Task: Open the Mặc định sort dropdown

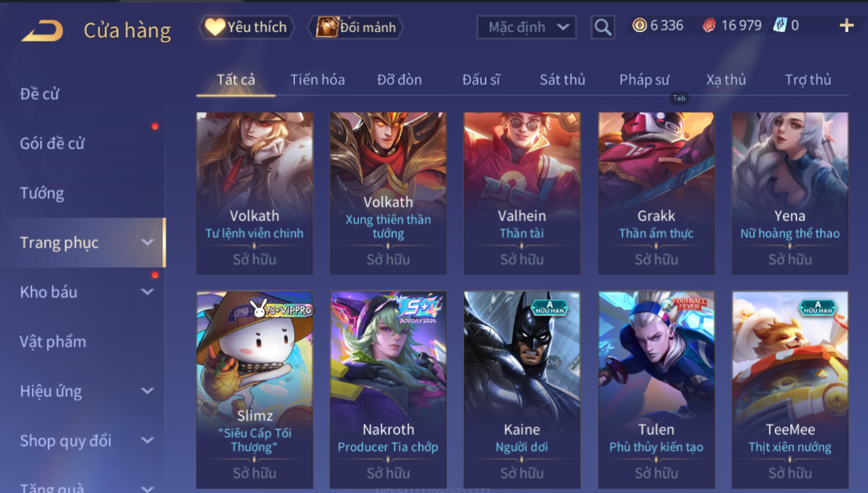Action: click(526, 27)
